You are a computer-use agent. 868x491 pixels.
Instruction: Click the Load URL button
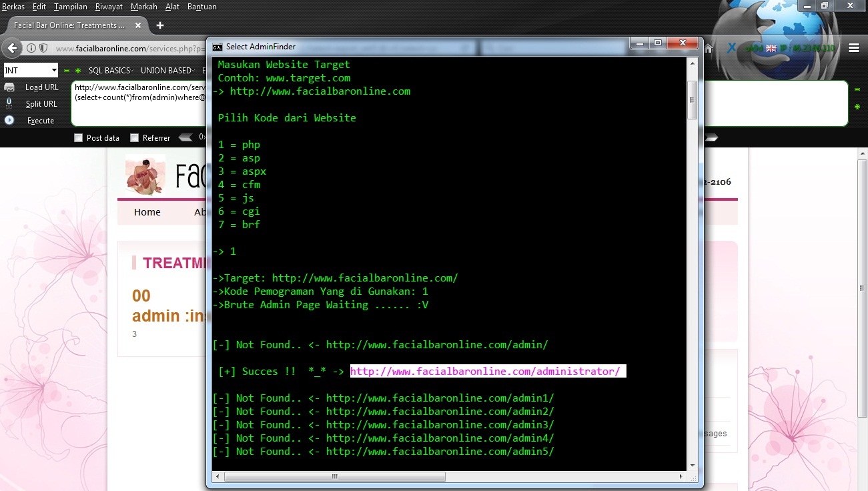(42, 87)
